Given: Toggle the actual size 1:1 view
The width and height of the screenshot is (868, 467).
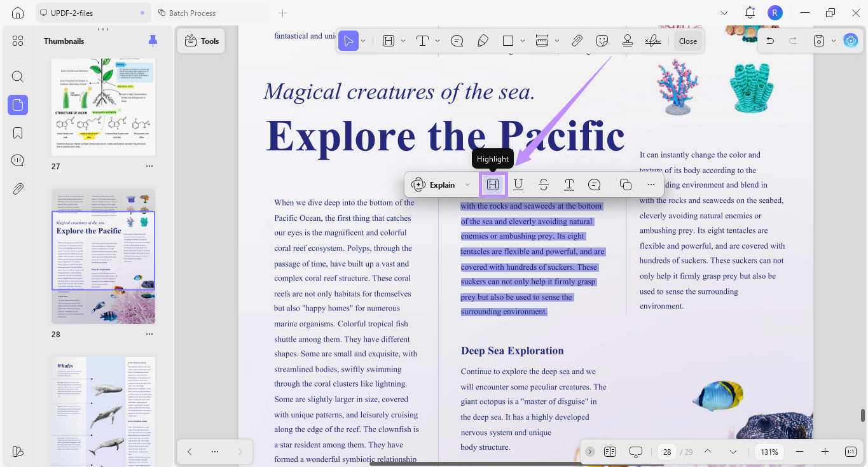Looking at the screenshot, I should coord(851,452).
